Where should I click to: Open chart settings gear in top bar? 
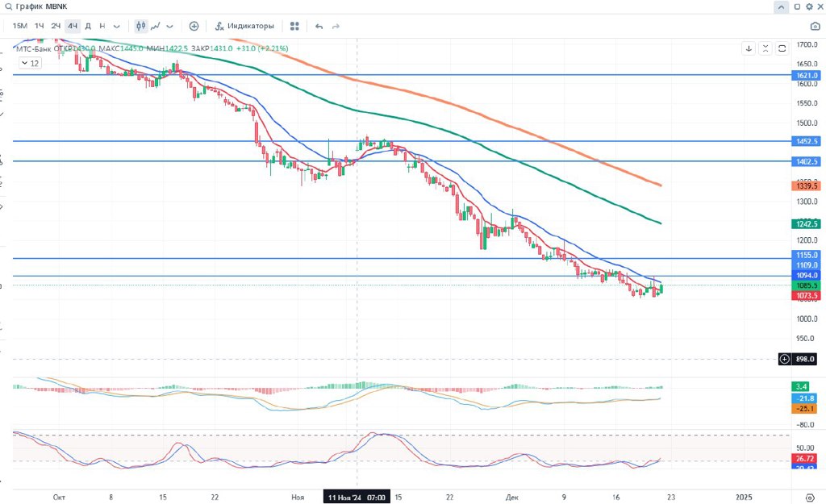coord(809,6)
